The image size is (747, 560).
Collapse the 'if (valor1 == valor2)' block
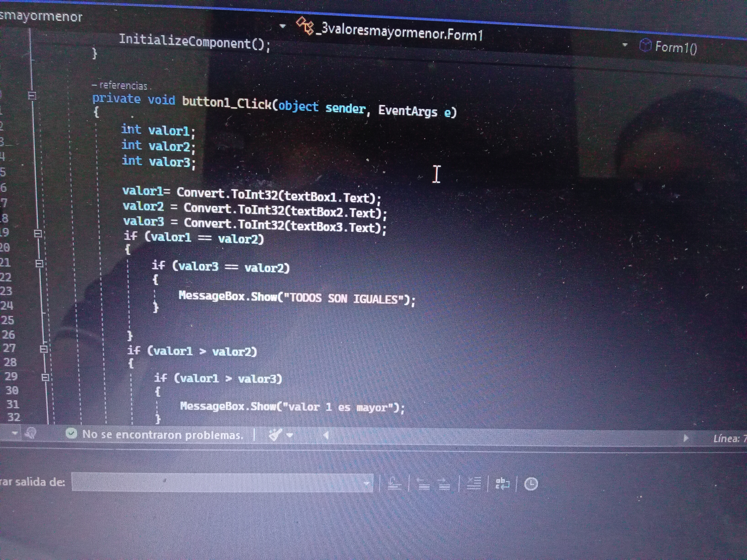click(38, 233)
